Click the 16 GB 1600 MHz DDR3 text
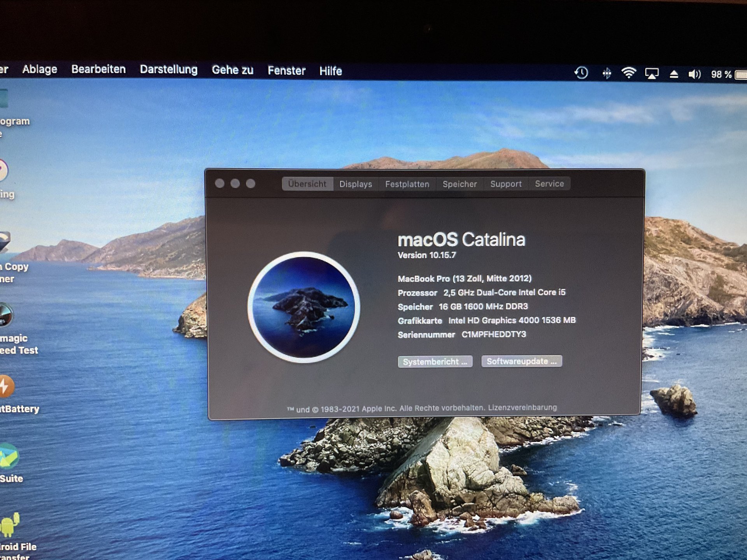This screenshot has height=560, width=747. [x=483, y=306]
